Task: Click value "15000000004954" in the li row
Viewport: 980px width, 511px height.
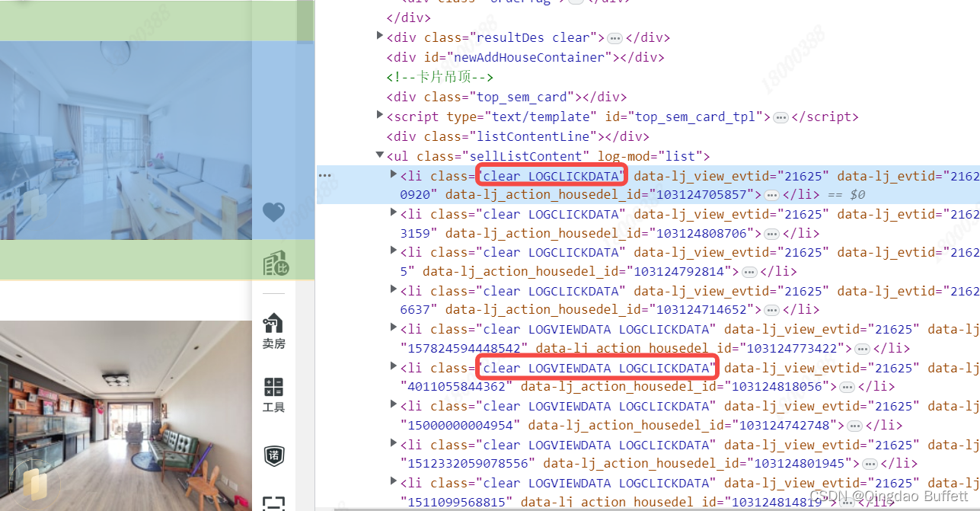Action: click(x=461, y=425)
